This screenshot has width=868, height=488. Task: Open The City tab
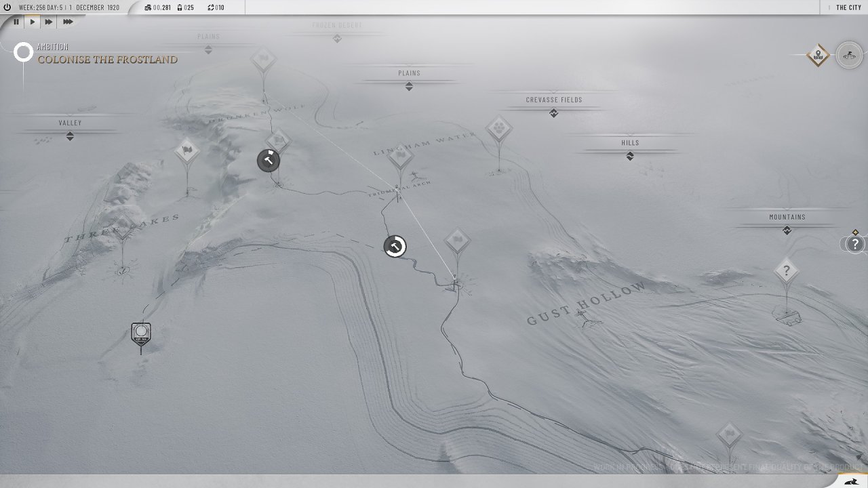pos(848,7)
